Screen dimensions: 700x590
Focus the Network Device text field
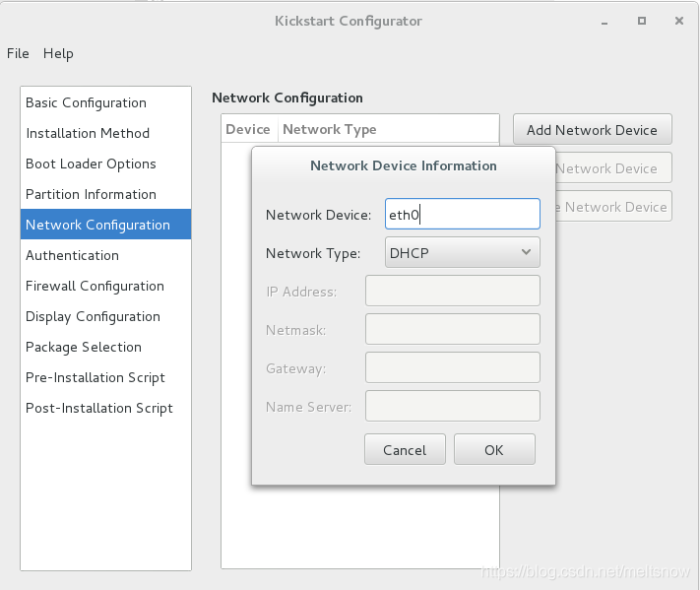pos(463,215)
